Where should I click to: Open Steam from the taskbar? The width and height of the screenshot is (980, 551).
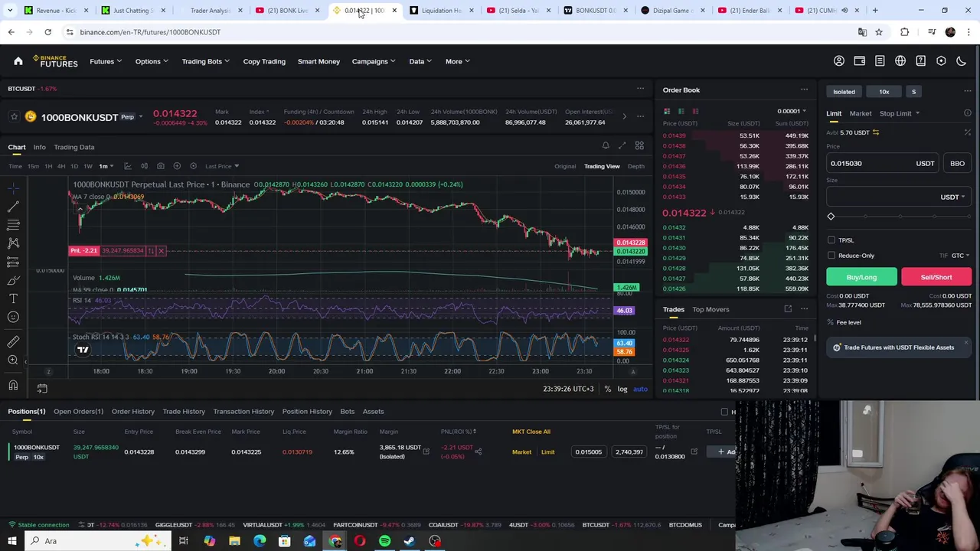pos(410,541)
